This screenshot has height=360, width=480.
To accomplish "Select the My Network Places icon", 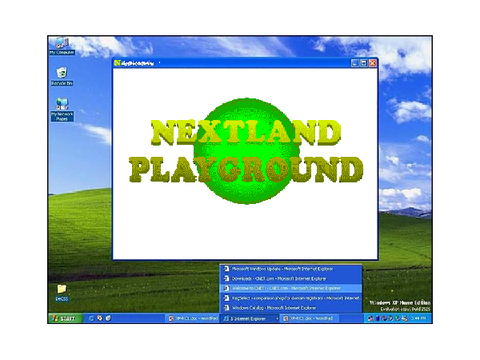I will [62, 109].
